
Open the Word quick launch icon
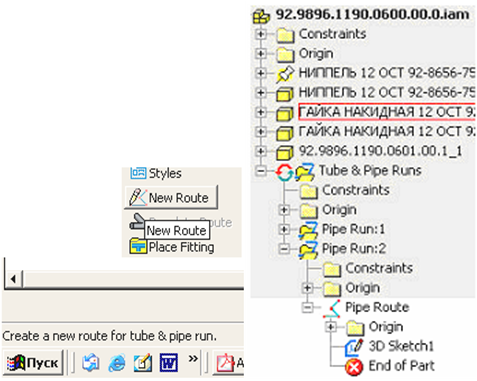(169, 363)
